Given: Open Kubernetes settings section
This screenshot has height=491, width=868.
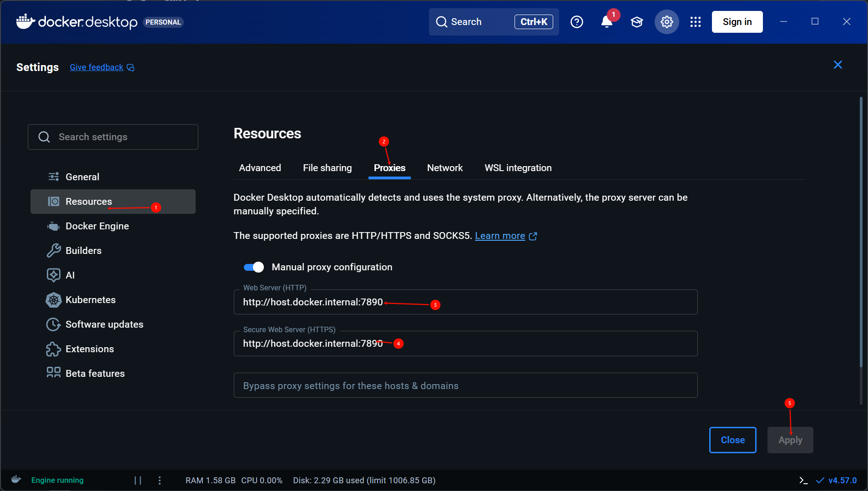Looking at the screenshot, I should (90, 300).
